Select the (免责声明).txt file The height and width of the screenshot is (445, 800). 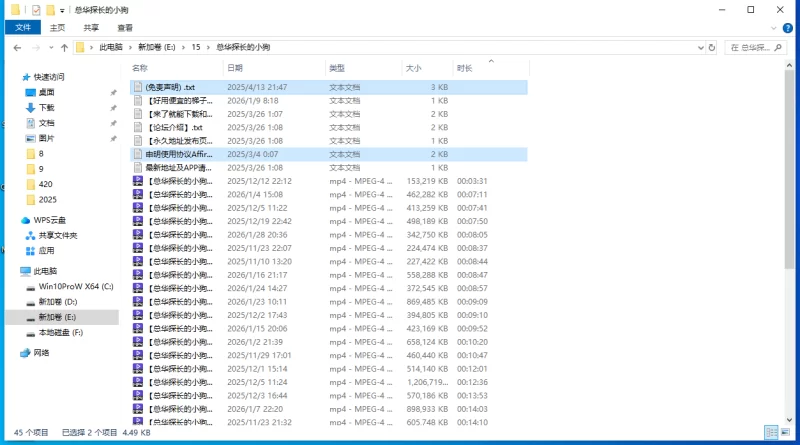coord(170,87)
